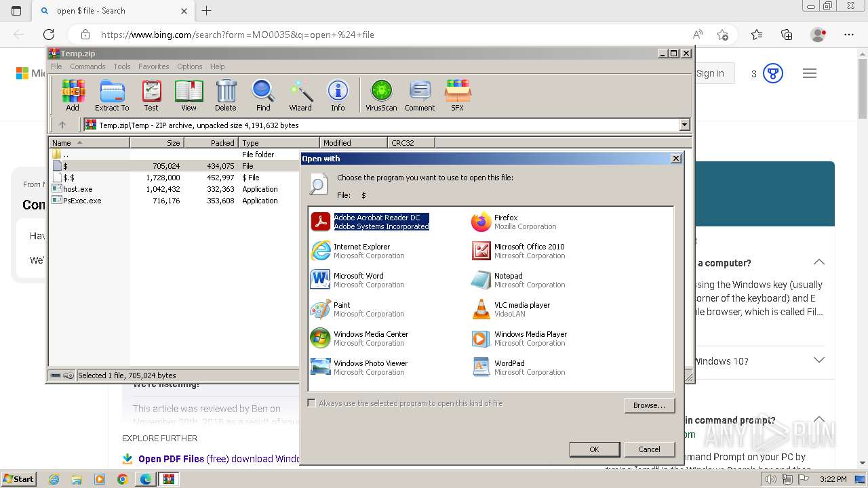This screenshot has height=488, width=868.
Task: Open the Favorites menu
Action: pos(154,66)
